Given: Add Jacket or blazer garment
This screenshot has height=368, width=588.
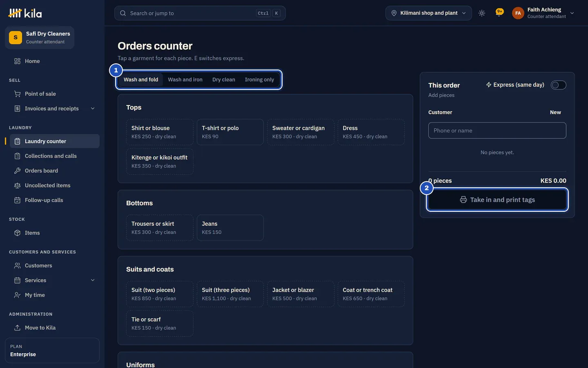Looking at the screenshot, I should click(x=301, y=294).
